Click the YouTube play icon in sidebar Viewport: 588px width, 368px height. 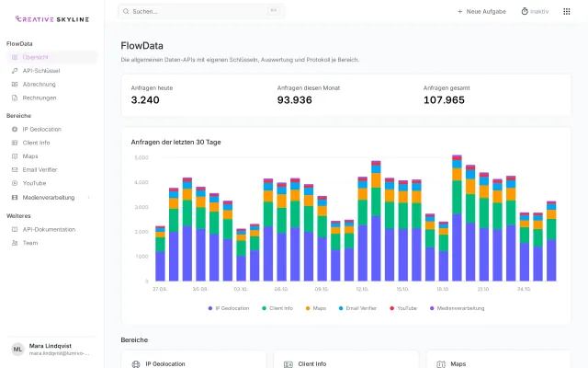(15, 183)
